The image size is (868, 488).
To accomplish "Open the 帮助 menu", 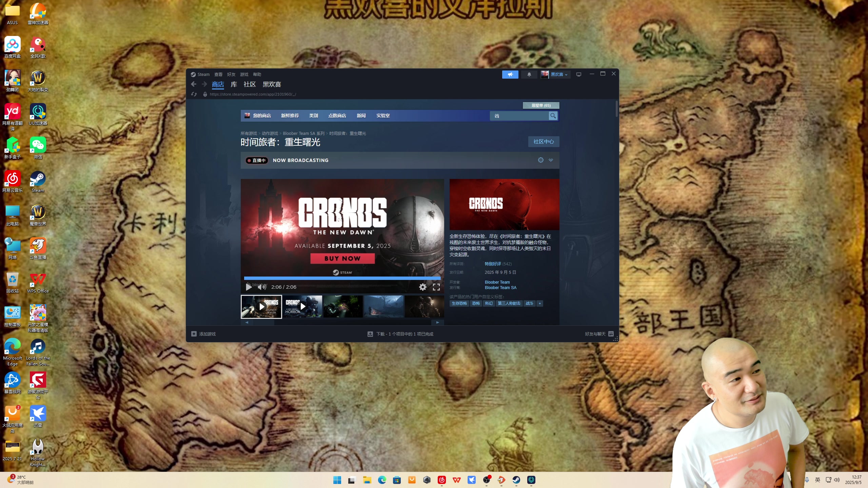I will [257, 74].
